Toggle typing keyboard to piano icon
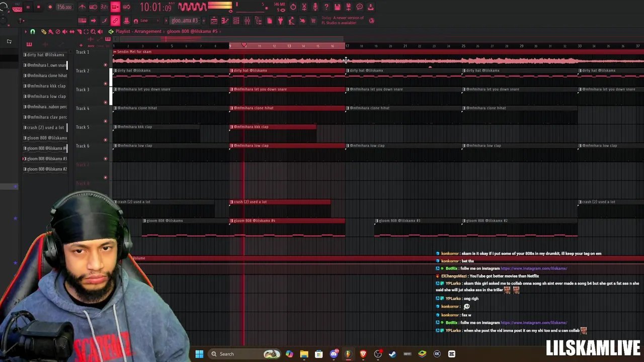Screen dimensions: 644x362 [x=82, y=21]
